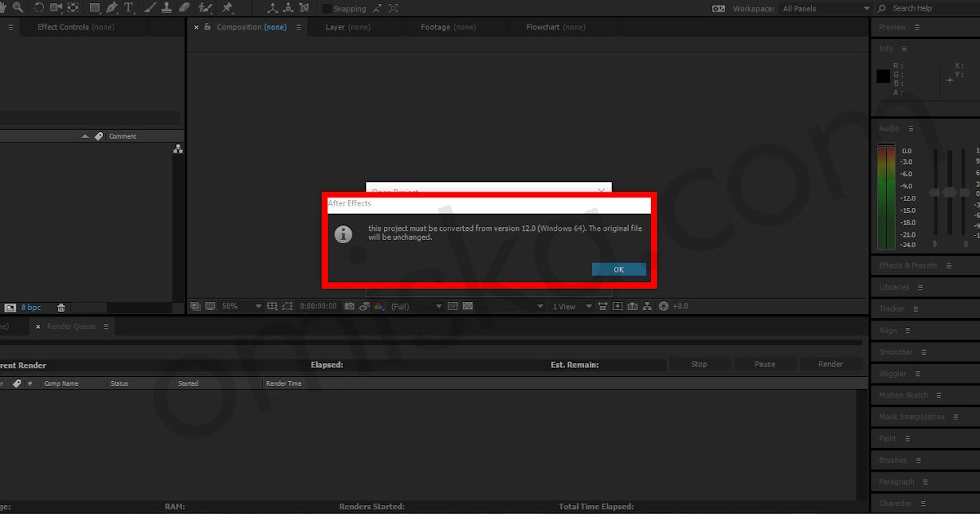Screen dimensions: 980x514
Task: Select the Pan Behind anchor point tool
Action: pos(73,7)
